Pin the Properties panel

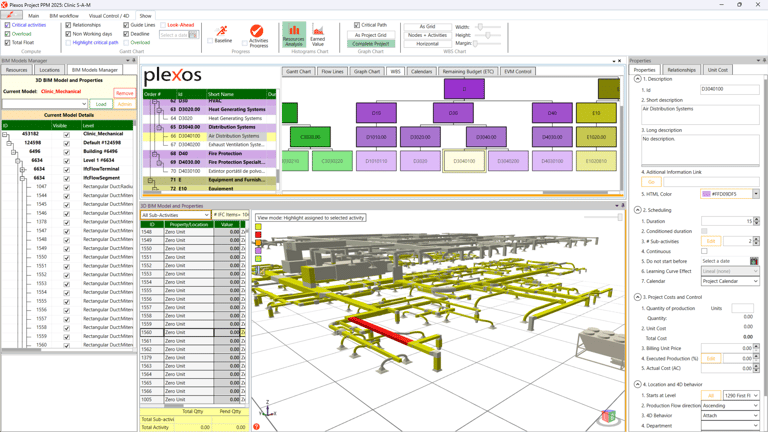click(764, 60)
